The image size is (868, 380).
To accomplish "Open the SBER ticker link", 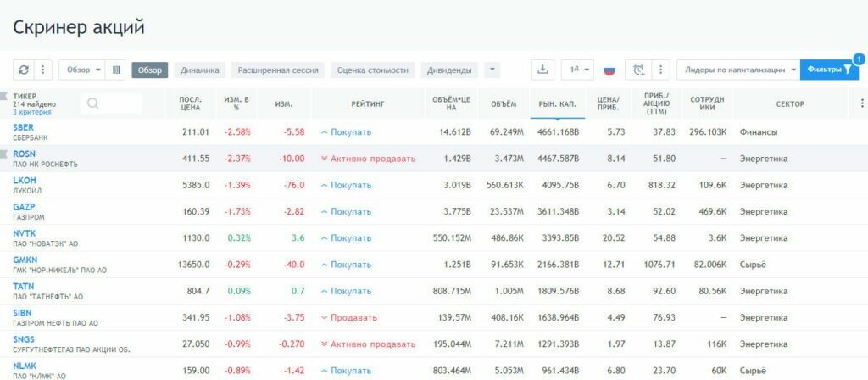I will (23, 127).
